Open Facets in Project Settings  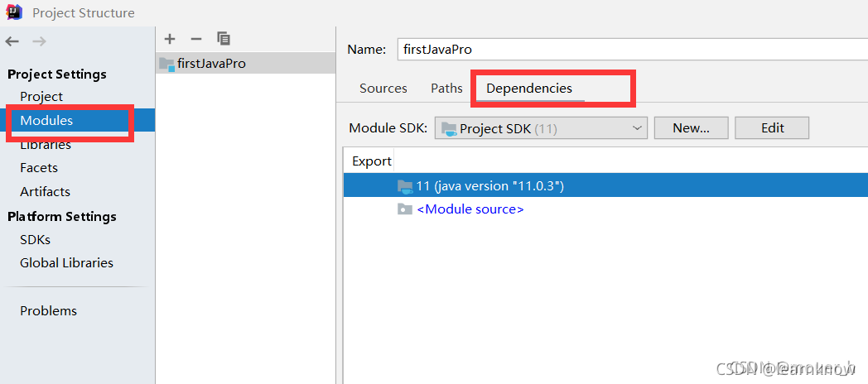tap(39, 168)
